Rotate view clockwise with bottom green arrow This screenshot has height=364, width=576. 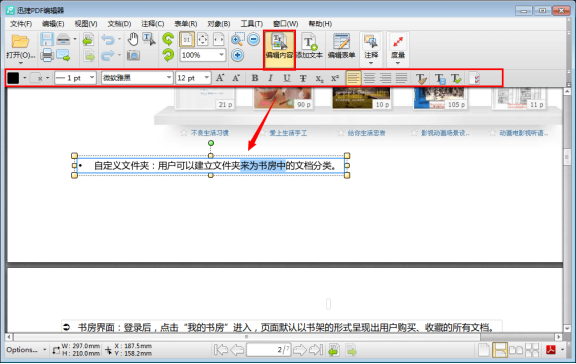click(168, 55)
